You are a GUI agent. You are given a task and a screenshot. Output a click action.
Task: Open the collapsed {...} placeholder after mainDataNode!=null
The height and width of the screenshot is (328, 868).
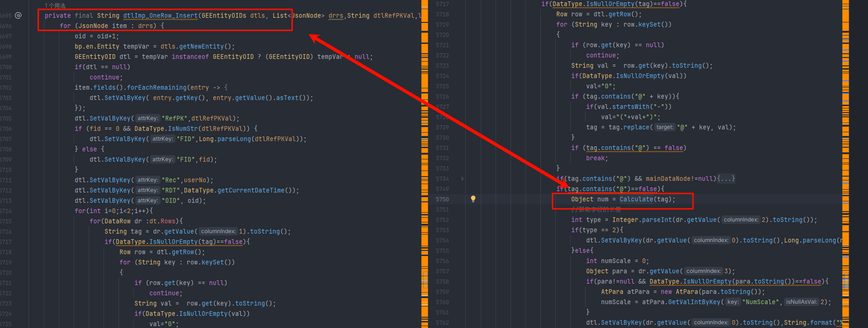click(x=726, y=178)
